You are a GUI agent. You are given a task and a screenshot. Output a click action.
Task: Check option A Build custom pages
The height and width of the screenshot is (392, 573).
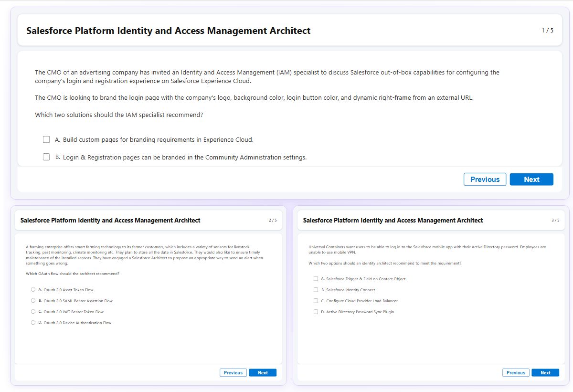46,139
